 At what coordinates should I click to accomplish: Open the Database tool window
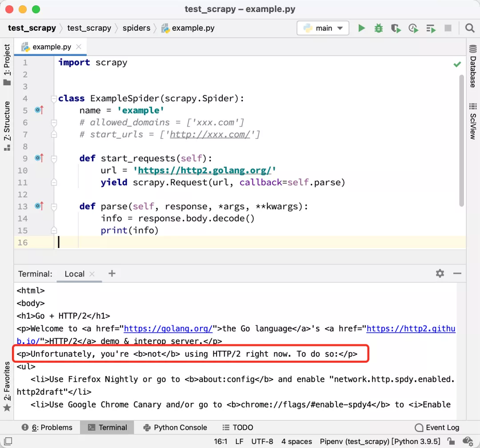[473, 66]
